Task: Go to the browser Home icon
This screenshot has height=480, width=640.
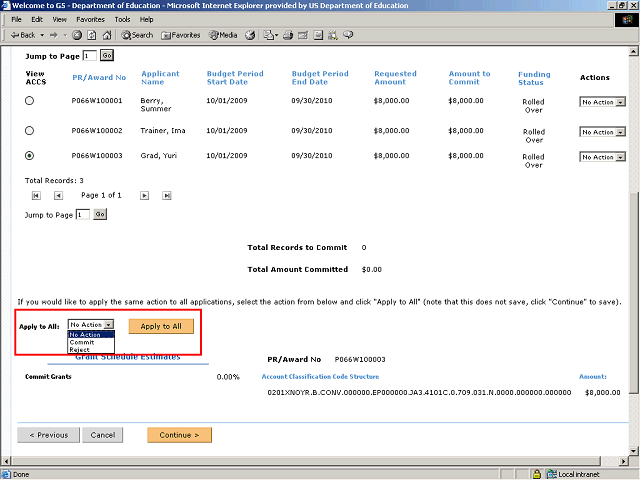Action: pyautogui.click(x=105, y=35)
